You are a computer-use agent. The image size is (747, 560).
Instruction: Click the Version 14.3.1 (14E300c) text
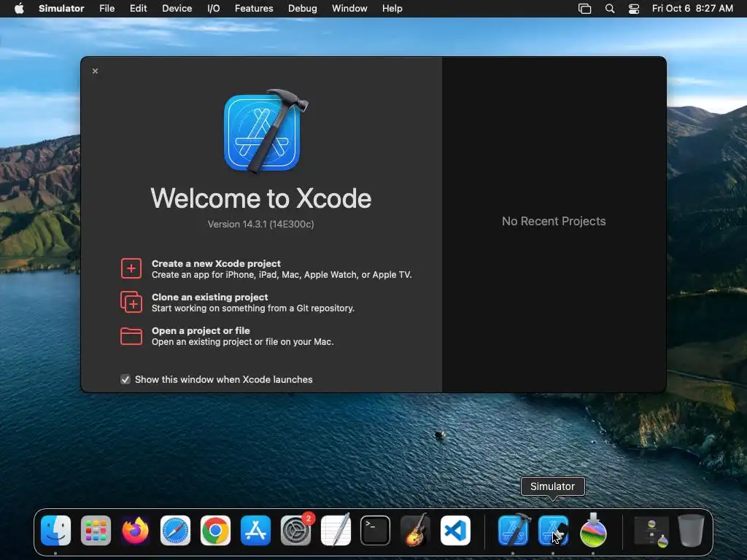pyautogui.click(x=260, y=225)
